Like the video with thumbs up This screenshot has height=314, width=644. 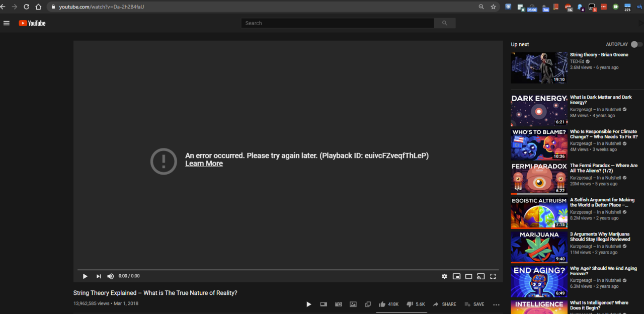389,304
